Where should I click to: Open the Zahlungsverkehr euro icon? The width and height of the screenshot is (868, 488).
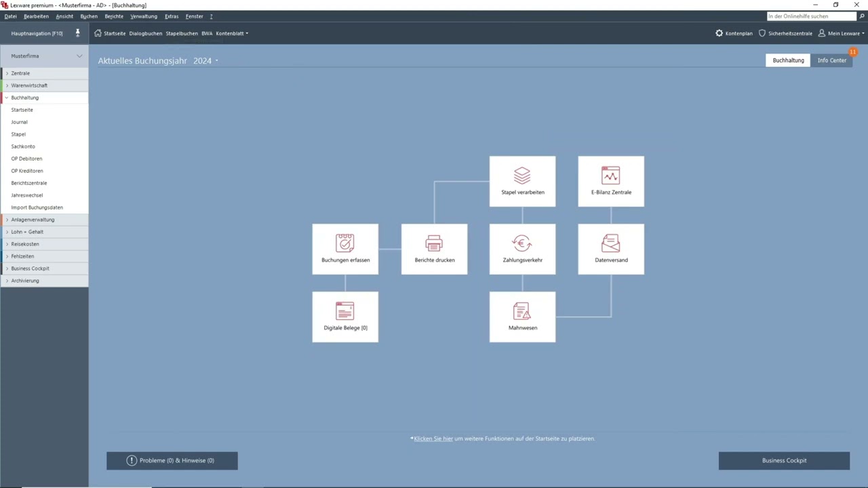tap(522, 243)
